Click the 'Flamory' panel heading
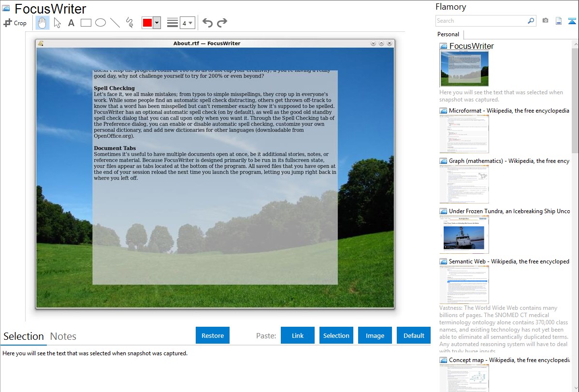The image size is (579, 392). (x=451, y=7)
